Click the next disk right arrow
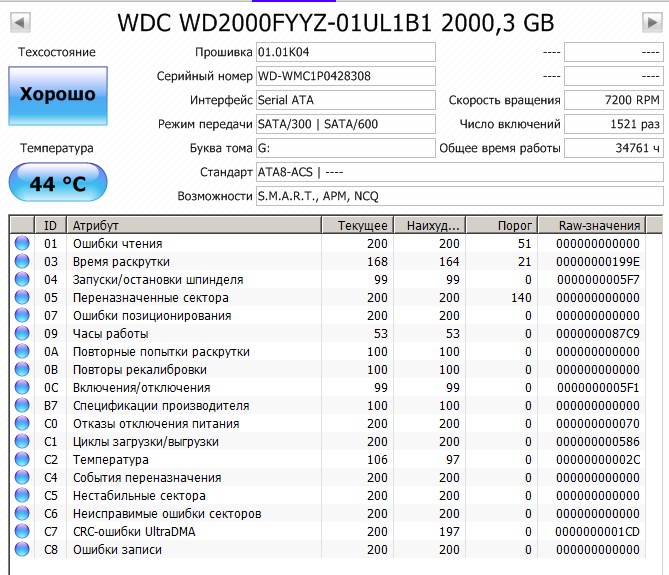The image size is (669, 575). pyautogui.click(x=652, y=21)
